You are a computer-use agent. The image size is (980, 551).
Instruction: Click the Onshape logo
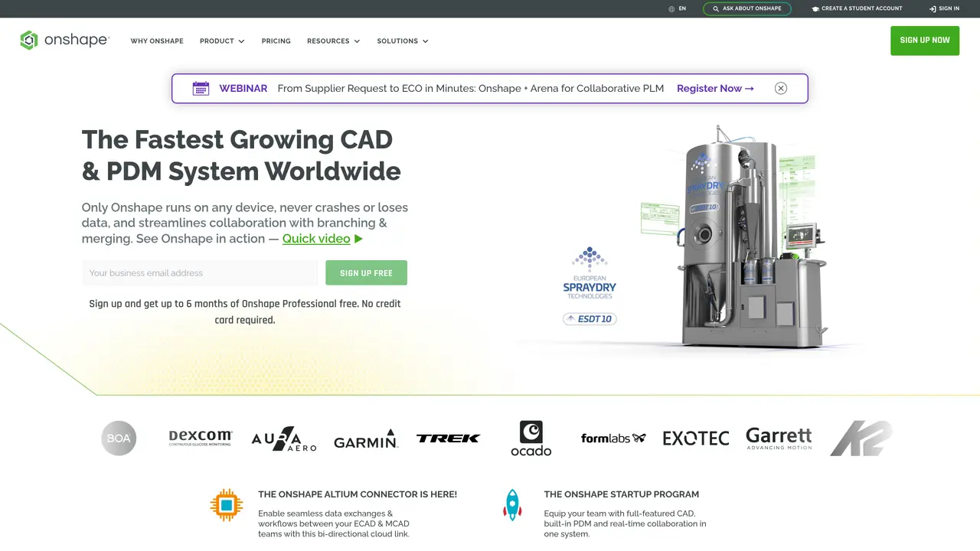tap(65, 41)
